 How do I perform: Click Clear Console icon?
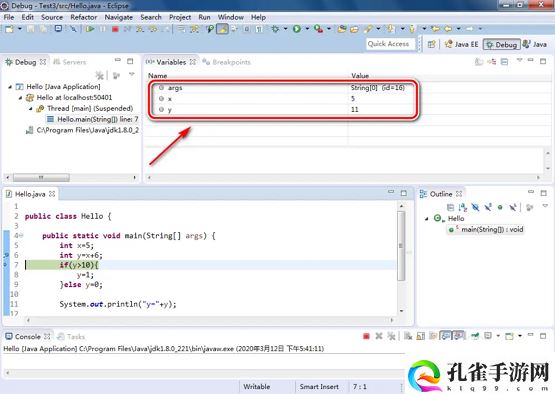pyautogui.click(x=408, y=336)
